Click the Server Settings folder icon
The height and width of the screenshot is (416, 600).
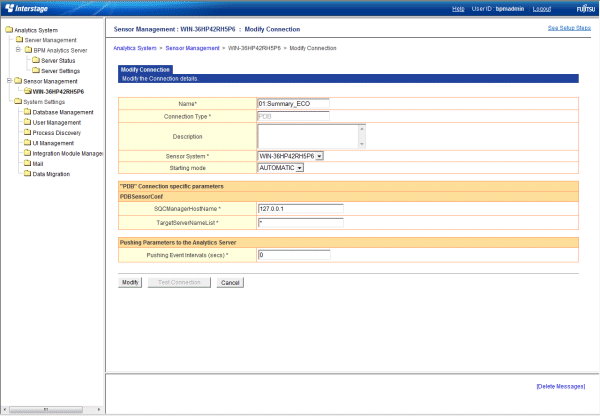36,70
